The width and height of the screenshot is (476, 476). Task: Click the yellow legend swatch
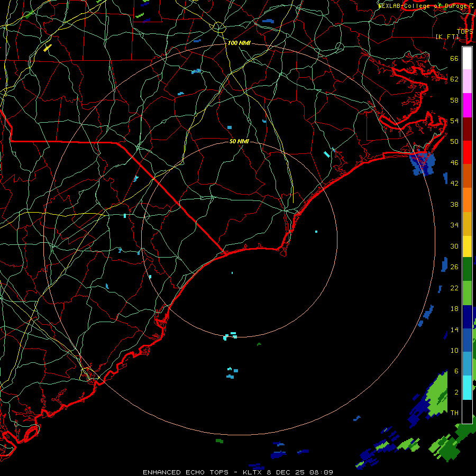(467, 246)
